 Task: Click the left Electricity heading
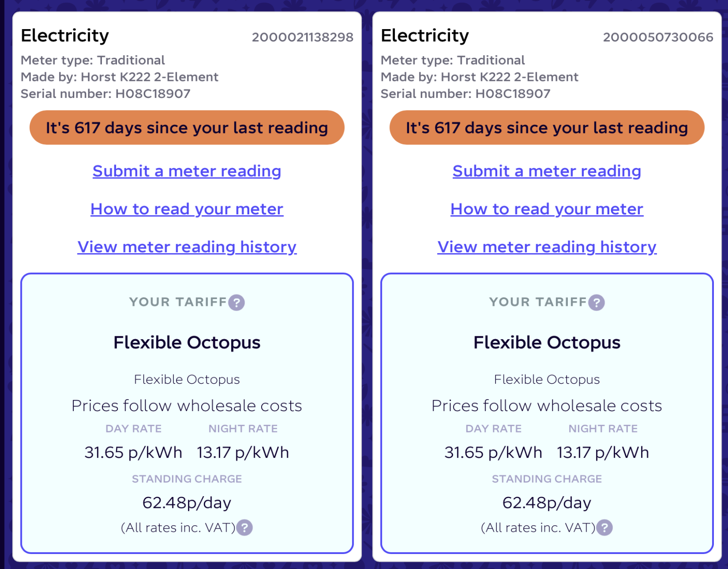coord(65,36)
